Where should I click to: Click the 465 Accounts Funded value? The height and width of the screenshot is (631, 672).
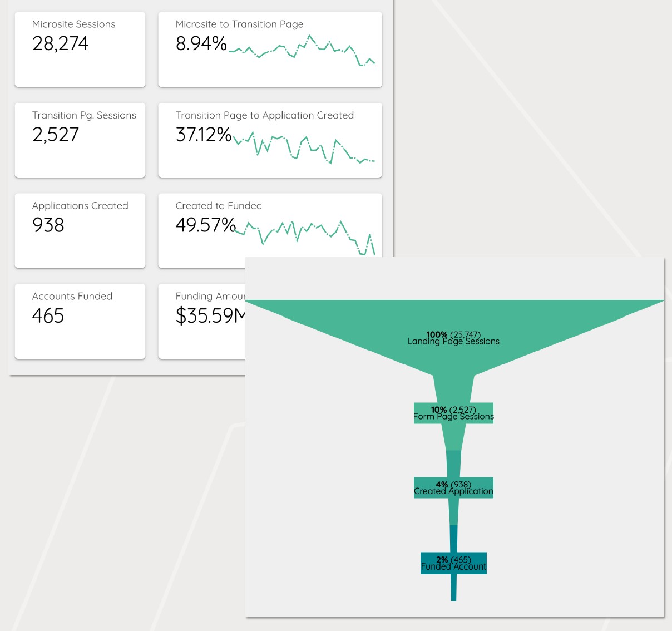tap(48, 315)
